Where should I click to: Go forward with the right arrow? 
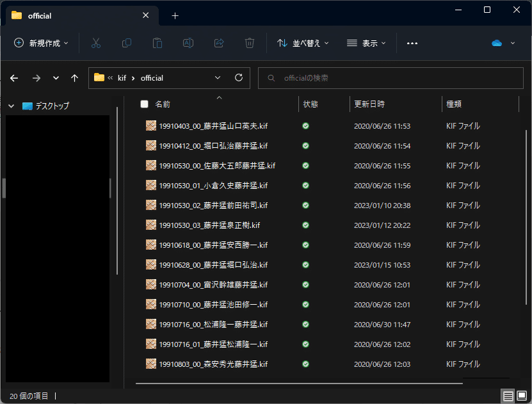tap(36, 78)
